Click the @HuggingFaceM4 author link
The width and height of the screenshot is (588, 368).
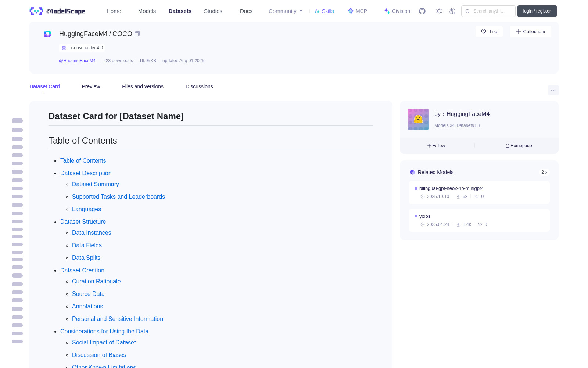pos(77,61)
